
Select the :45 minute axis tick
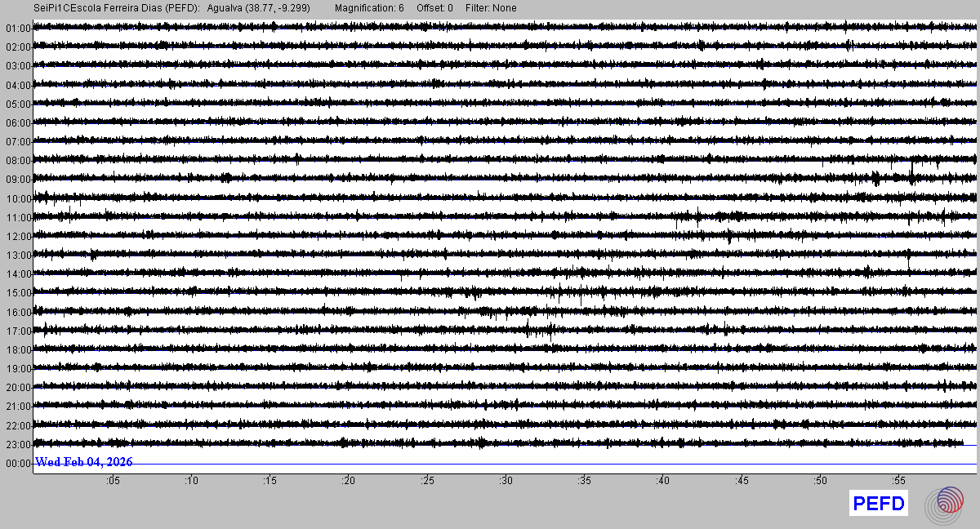742,481
